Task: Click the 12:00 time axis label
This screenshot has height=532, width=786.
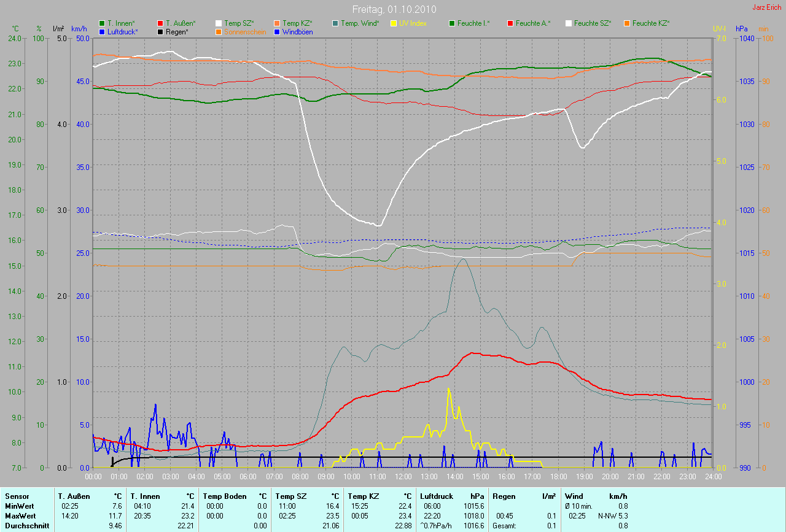Action: pyautogui.click(x=403, y=476)
